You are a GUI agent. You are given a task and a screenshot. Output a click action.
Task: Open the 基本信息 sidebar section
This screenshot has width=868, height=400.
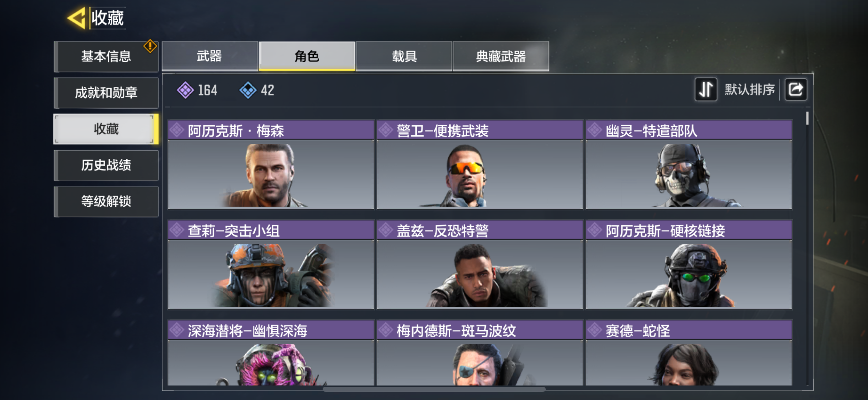pyautogui.click(x=106, y=56)
